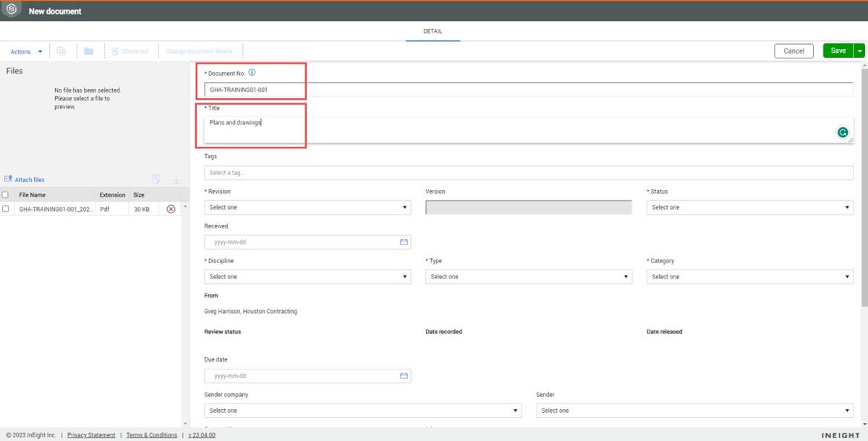Viewport: 868px width, 441px height.
Task: Click into the Tags input field
Action: tap(528, 173)
